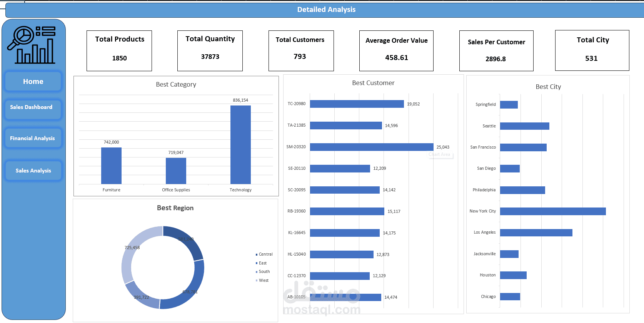This screenshot has width=644, height=323.
Task: Click the Jacksonville city bar
Action: click(509, 254)
